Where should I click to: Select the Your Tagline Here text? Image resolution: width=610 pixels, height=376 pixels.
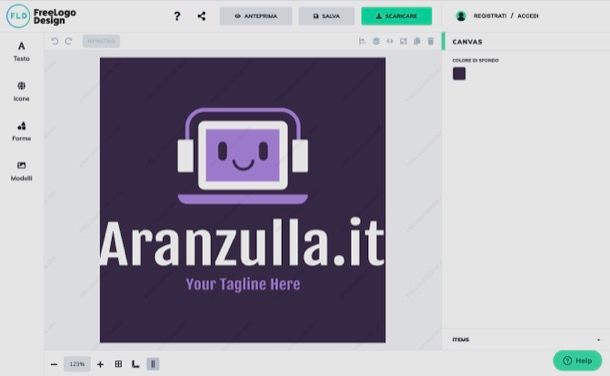(x=243, y=284)
